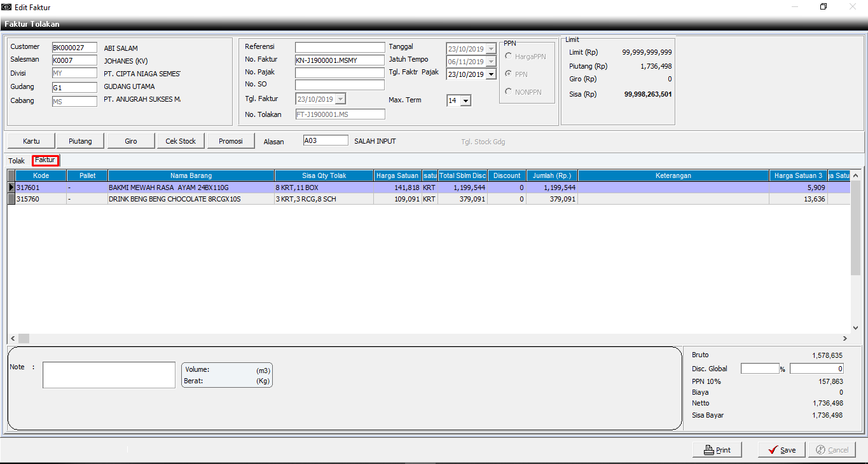Expand the Tgl. Faktr Pajak date picker
Image resolution: width=868 pixels, height=464 pixels.
[x=490, y=74]
